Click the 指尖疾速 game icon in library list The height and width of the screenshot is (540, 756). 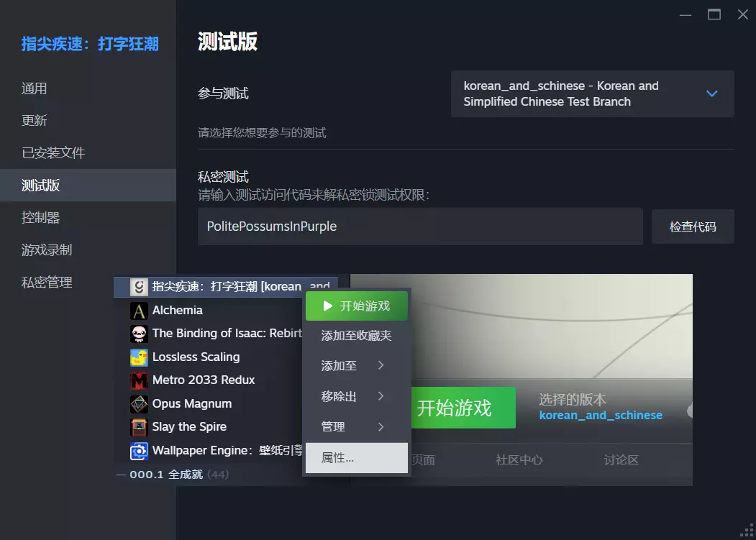point(139,287)
